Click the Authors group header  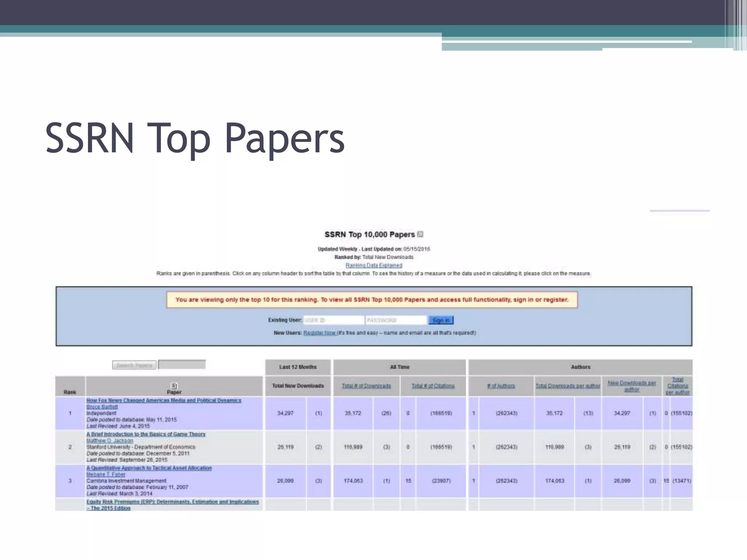click(x=581, y=367)
